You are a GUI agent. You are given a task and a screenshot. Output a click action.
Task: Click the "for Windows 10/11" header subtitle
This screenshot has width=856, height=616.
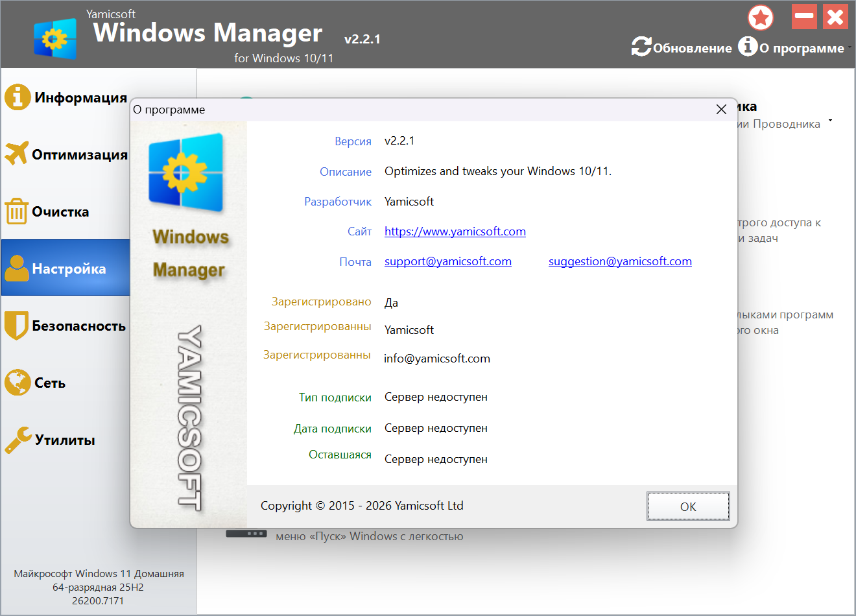(x=284, y=58)
